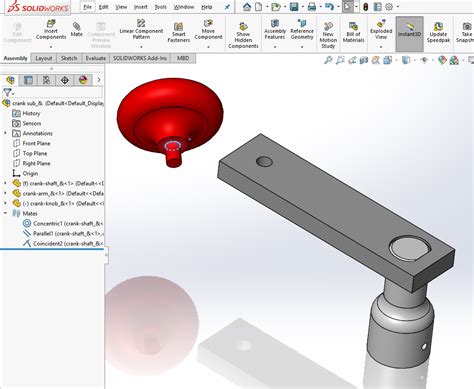
Task: Click the Print icon
Action: click(312, 7)
